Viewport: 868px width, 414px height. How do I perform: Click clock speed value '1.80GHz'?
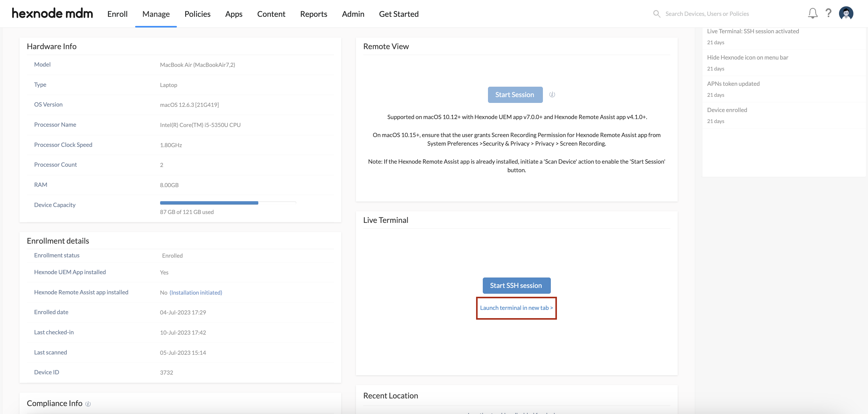tap(171, 145)
